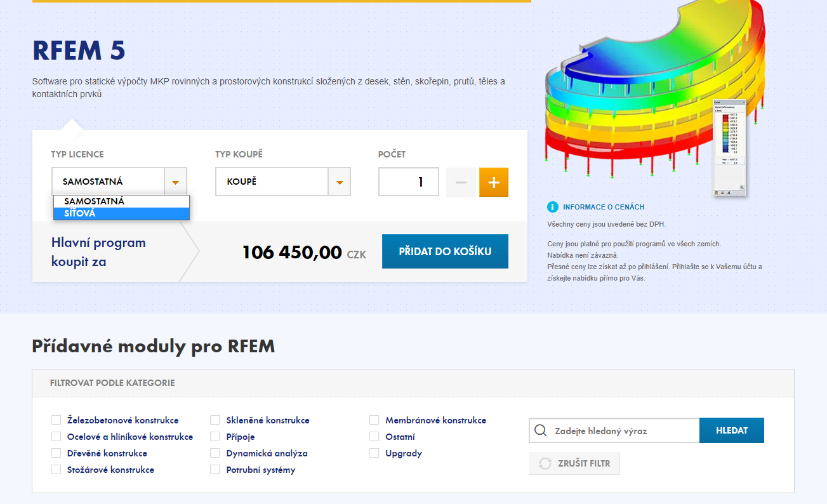Enable the Upgrady filter checkbox

pyautogui.click(x=374, y=453)
